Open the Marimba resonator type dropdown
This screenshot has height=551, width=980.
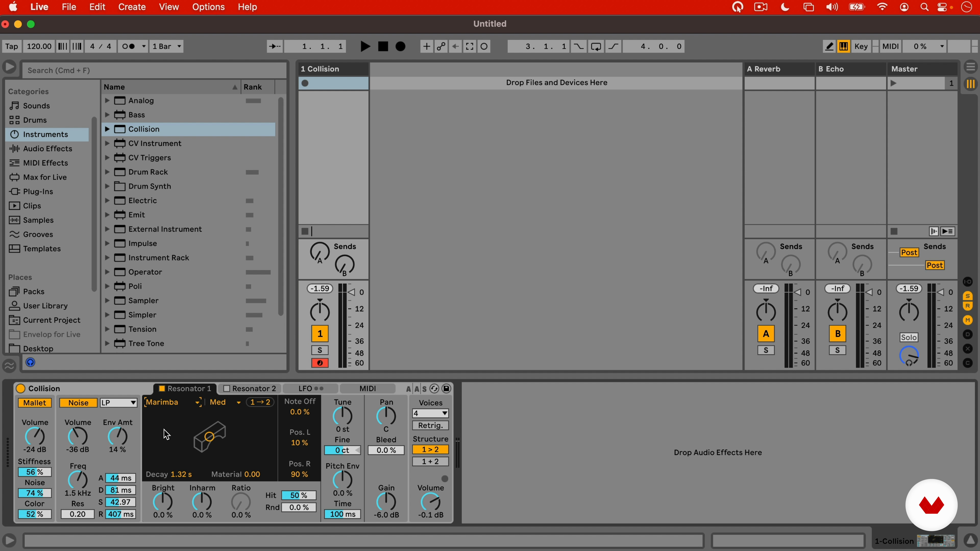[173, 402]
